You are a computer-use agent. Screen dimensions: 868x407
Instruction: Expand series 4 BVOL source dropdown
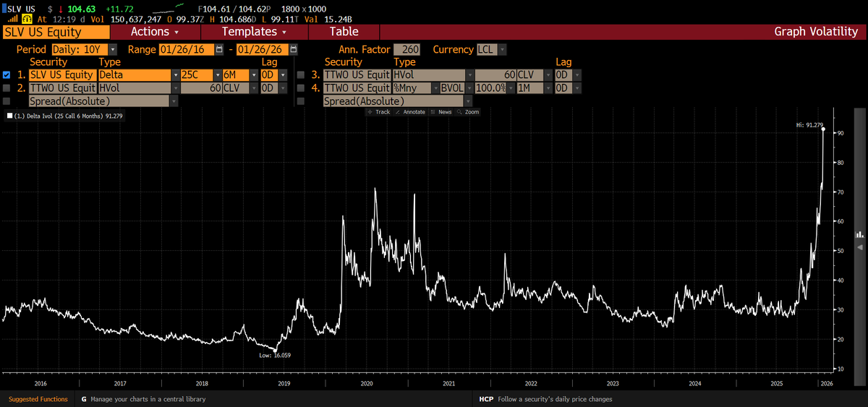tap(469, 87)
